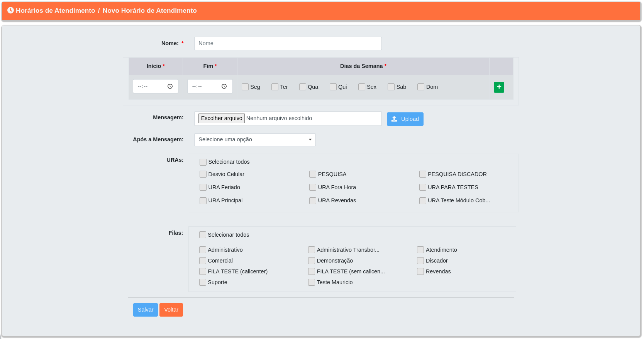The height and width of the screenshot is (339, 644).
Task: Click the Upload button
Action: pos(405,119)
